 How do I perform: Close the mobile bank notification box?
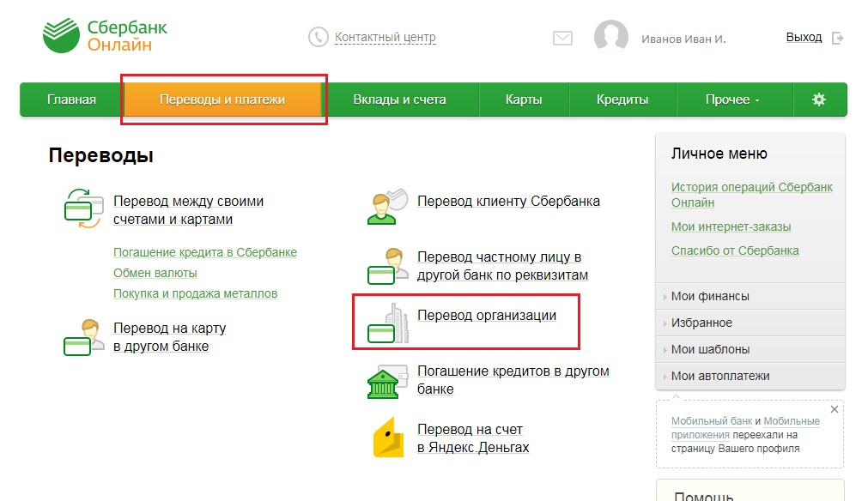click(x=835, y=409)
